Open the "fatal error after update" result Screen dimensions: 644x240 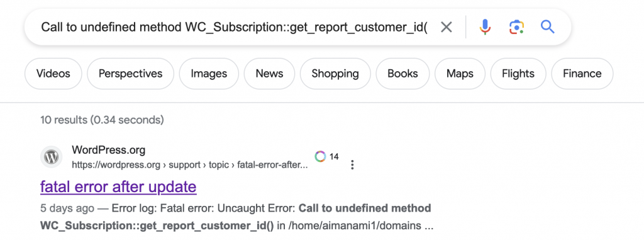pyautogui.click(x=118, y=187)
